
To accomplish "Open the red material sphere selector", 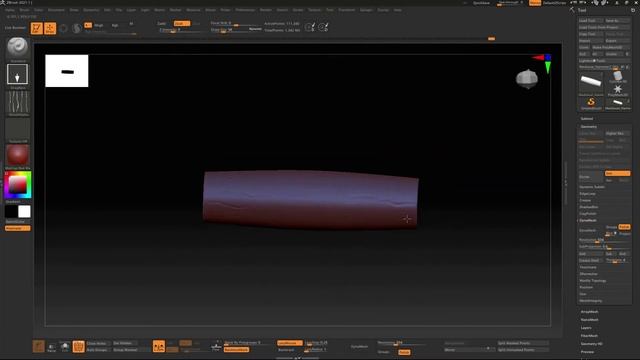I will [18, 155].
